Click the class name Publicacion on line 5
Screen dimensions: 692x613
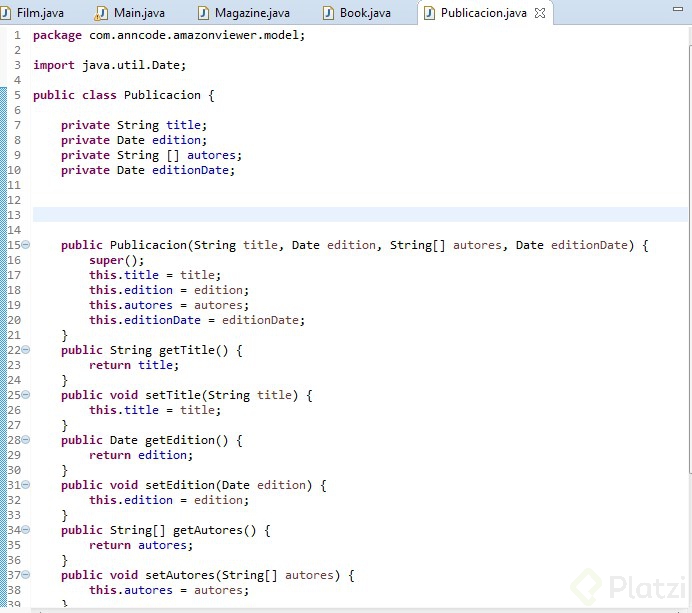click(x=162, y=95)
